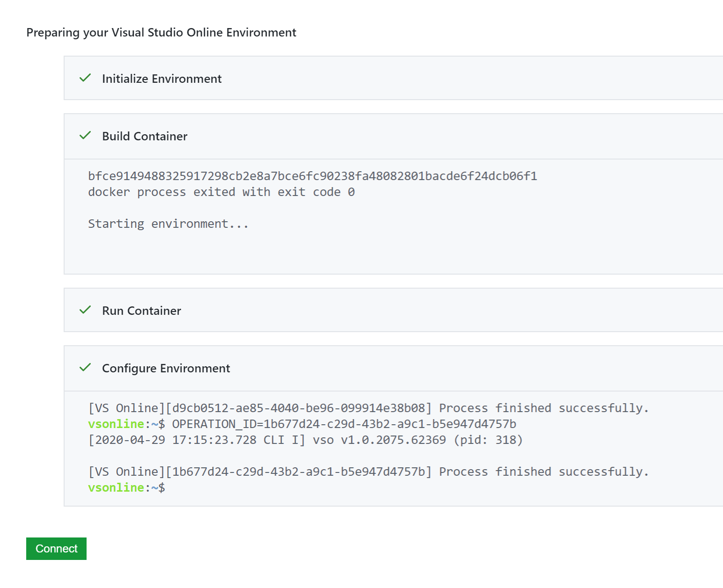Expand the Initialize Environment step

click(x=161, y=79)
